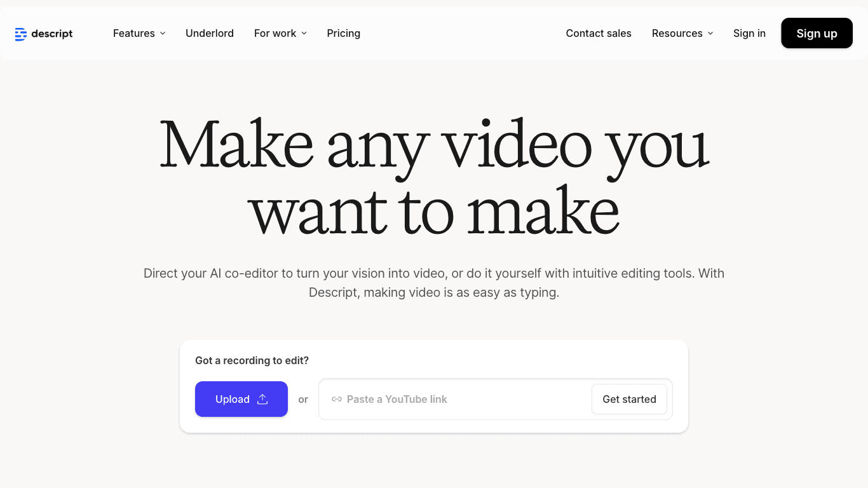Navigate to the Pricing page

343,33
